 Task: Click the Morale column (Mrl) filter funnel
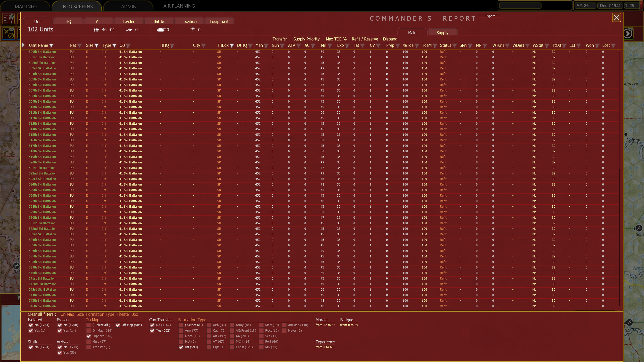(x=330, y=46)
